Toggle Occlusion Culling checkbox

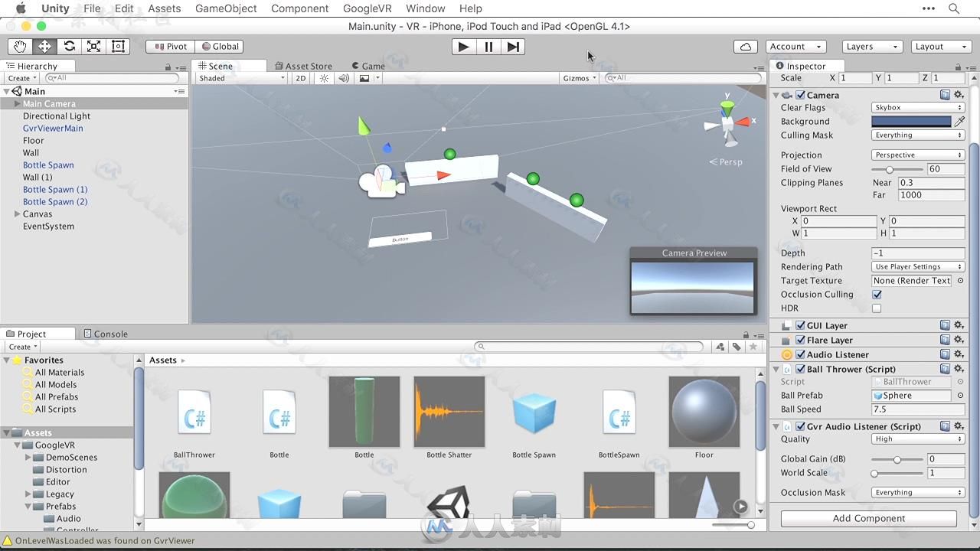tap(877, 295)
